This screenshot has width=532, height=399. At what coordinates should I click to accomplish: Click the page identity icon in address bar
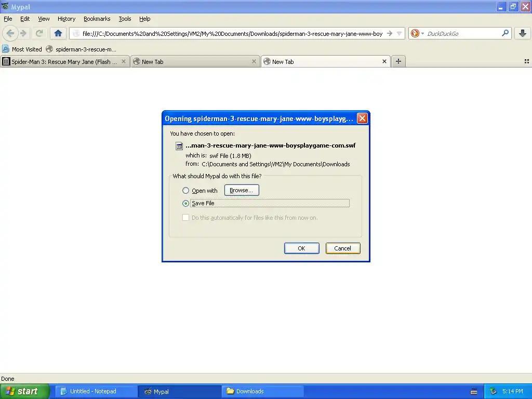pyautogui.click(x=76, y=33)
